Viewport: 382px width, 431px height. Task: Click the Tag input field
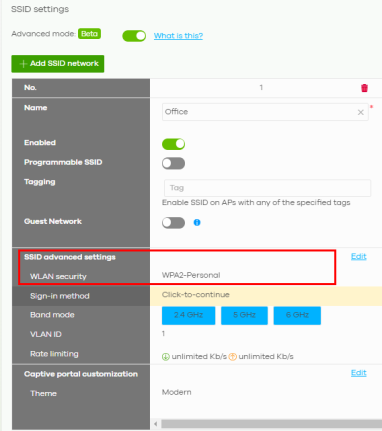pyautogui.click(x=267, y=188)
